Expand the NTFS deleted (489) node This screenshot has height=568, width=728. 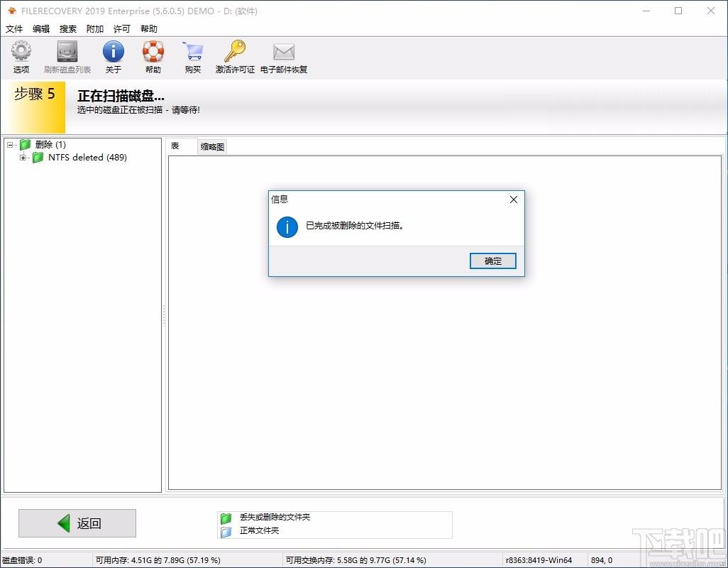23,158
